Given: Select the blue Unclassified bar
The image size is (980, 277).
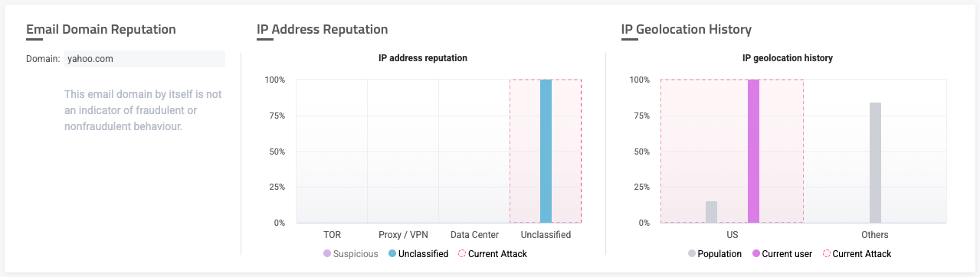Looking at the screenshot, I should pos(546,152).
